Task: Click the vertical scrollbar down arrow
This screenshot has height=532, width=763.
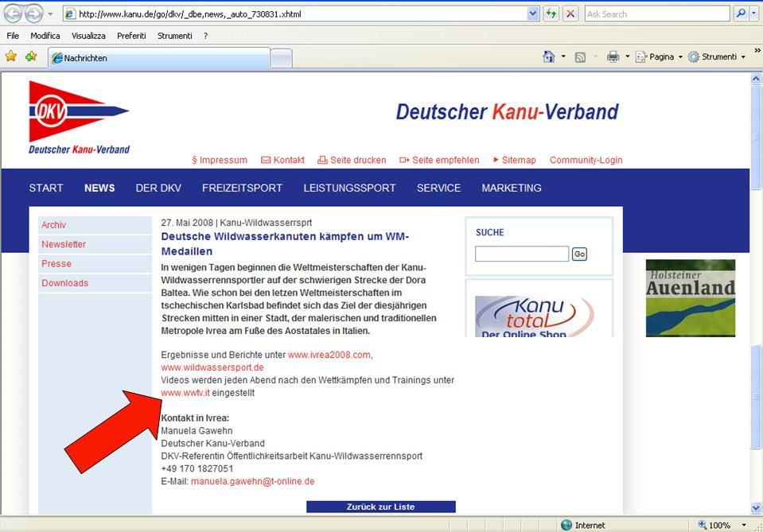Action: click(756, 508)
